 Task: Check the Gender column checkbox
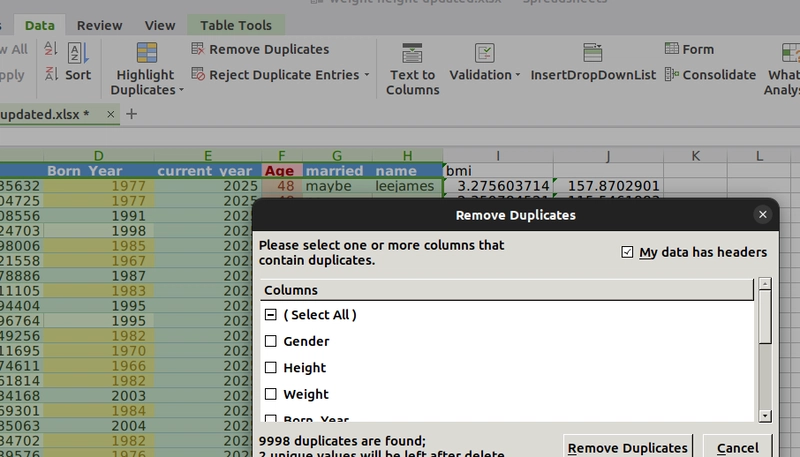(270, 341)
